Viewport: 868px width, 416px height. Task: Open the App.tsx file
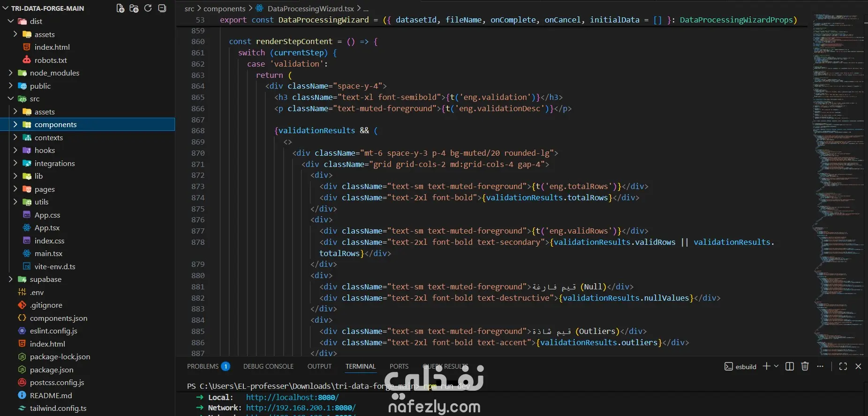[x=47, y=227]
